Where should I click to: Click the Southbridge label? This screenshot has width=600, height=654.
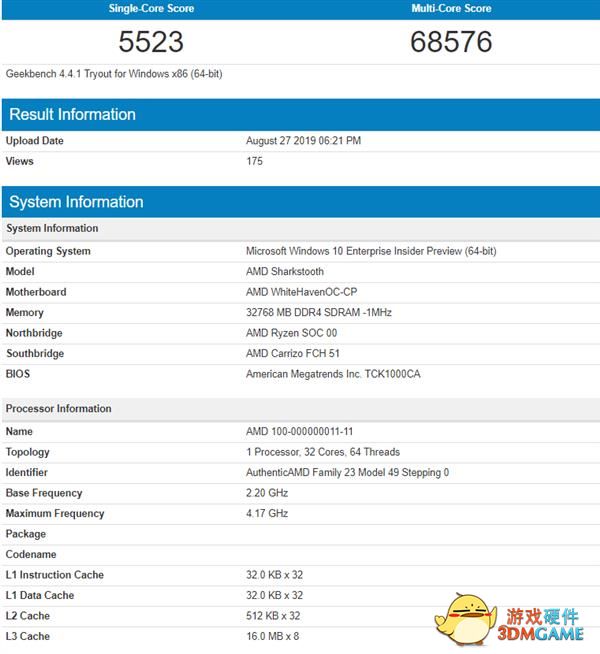(x=35, y=353)
